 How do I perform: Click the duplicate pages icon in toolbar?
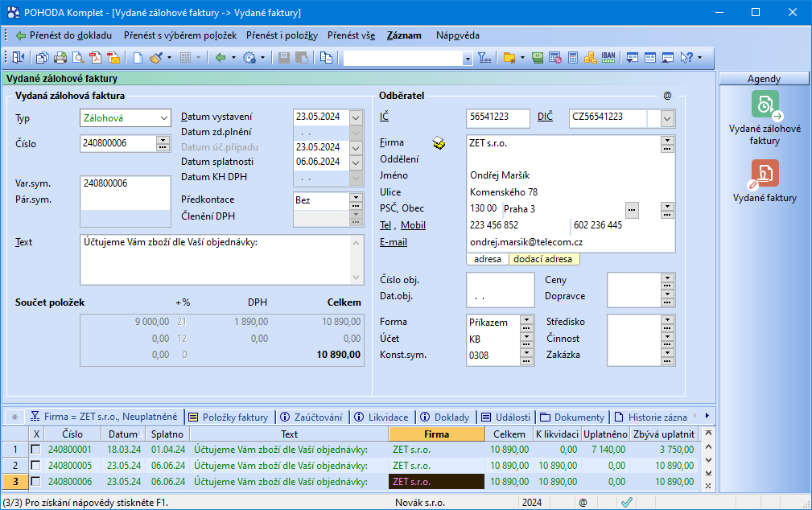coord(326,57)
